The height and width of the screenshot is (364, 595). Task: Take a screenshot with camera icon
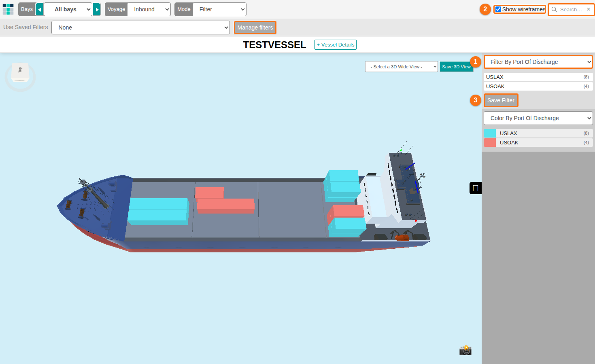pyautogui.click(x=465, y=350)
